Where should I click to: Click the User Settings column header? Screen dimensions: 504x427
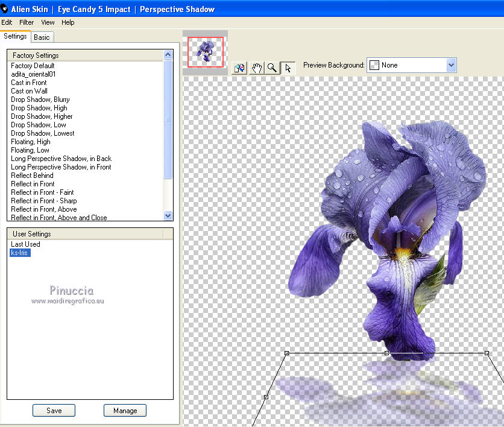(86, 234)
